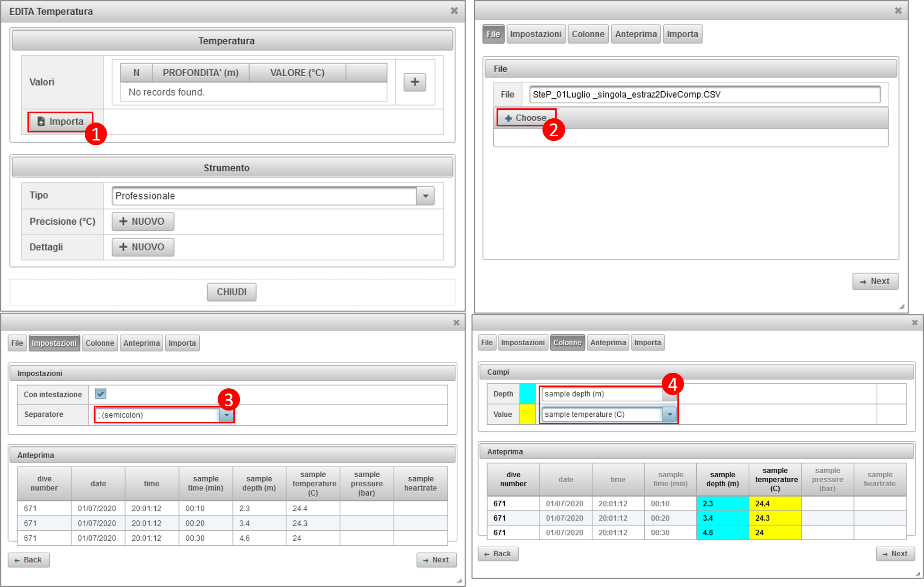Select Impostazioni tab in bottom-left window
Viewport: 924px width, 587px height.
click(x=54, y=343)
